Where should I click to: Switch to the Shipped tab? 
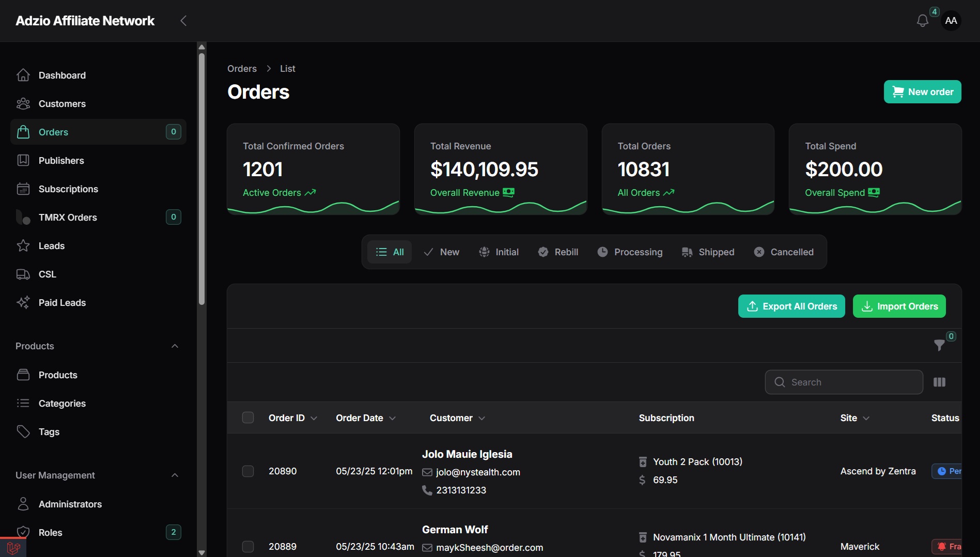(708, 252)
